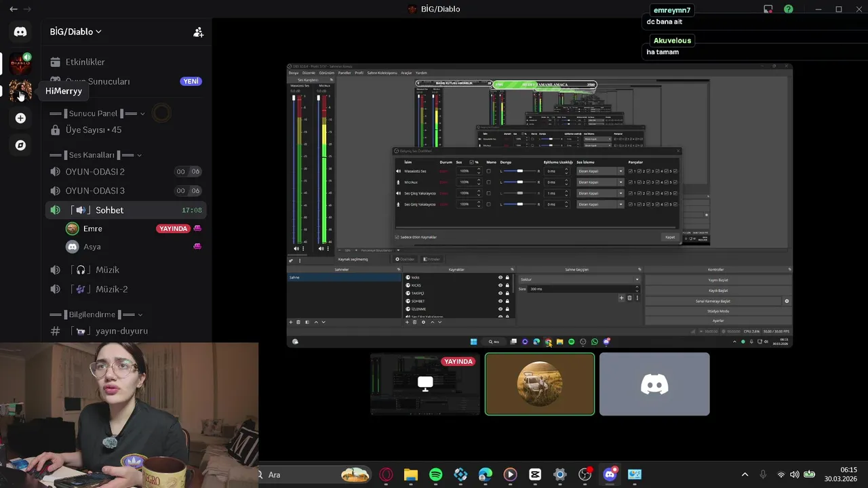
Task: Toggle the eye icon for TAKİPÇİ source
Action: pos(500,293)
